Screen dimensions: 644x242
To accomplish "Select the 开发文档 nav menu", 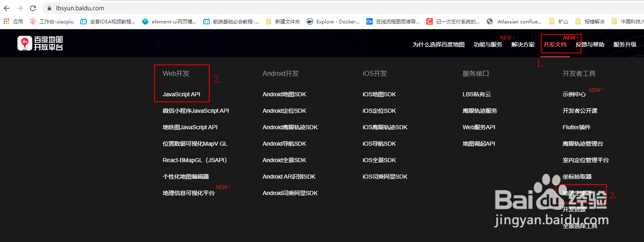I will click(555, 44).
